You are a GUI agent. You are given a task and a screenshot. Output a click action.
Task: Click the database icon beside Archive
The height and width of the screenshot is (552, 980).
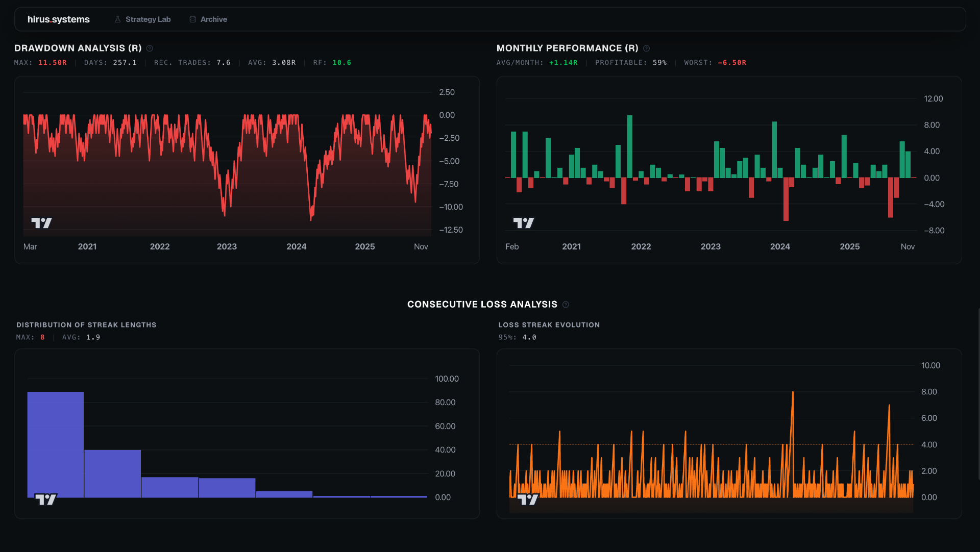click(192, 19)
